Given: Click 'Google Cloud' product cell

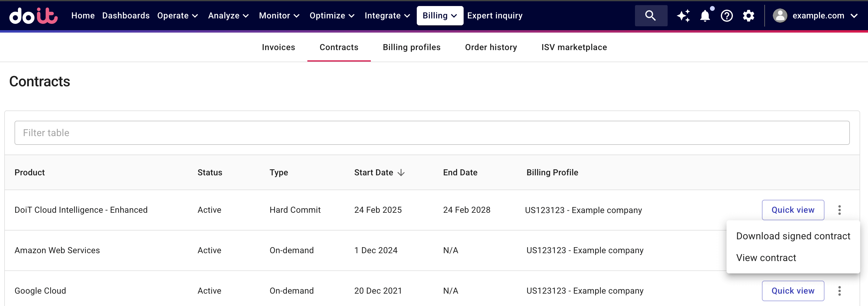Looking at the screenshot, I should [40, 291].
